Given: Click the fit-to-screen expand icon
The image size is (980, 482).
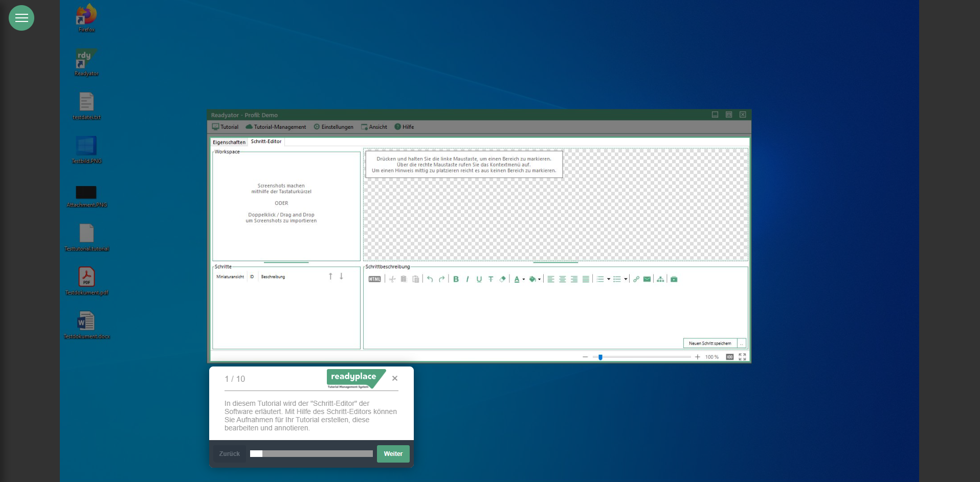Looking at the screenshot, I should tap(742, 357).
